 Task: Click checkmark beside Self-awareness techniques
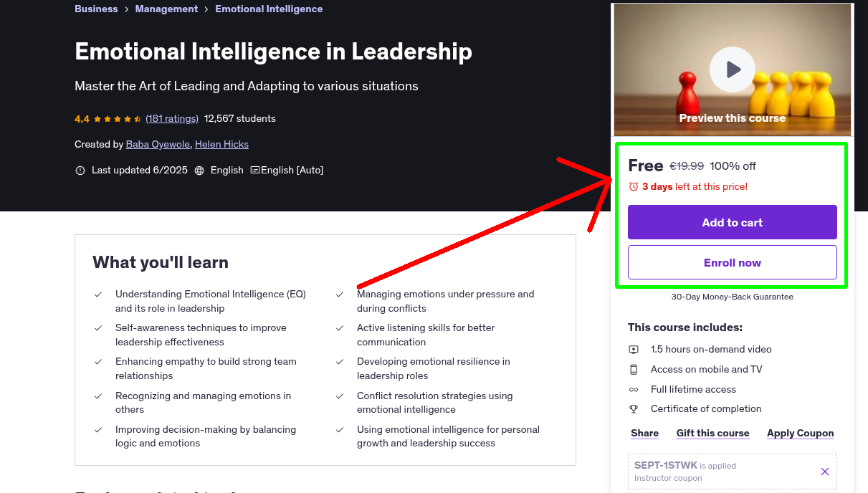[98, 328]
